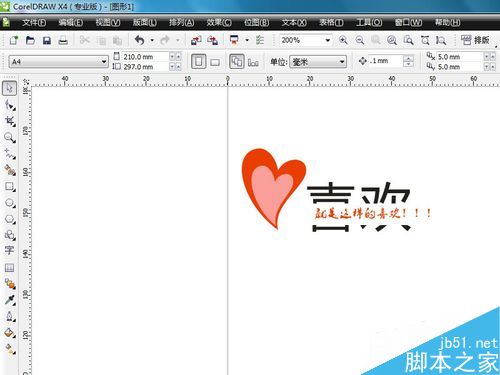500x375 pixels.
Task: Open the 版面(L) menu
Action: point(145,23)
